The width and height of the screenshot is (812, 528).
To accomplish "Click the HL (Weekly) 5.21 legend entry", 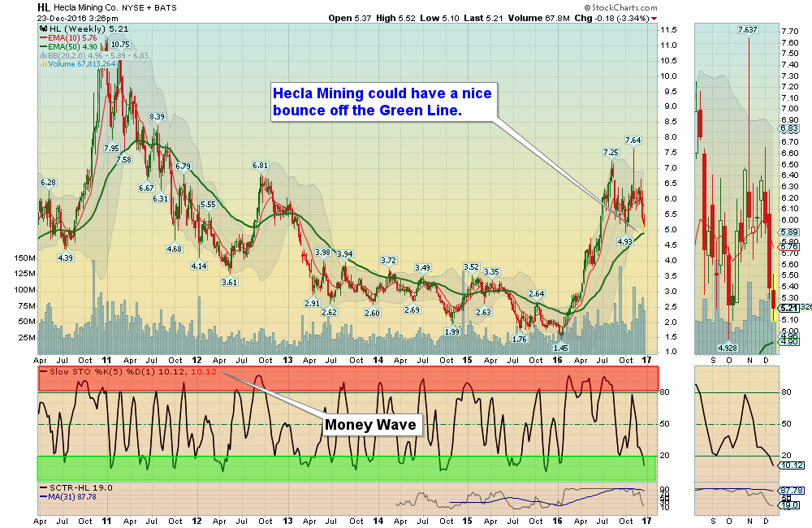I will [89, 29].
